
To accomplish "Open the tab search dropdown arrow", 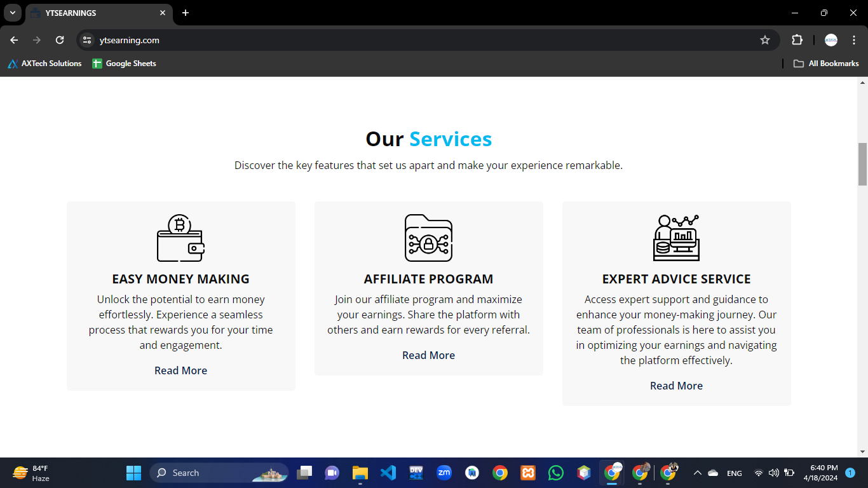I will (x=12, y=13).
